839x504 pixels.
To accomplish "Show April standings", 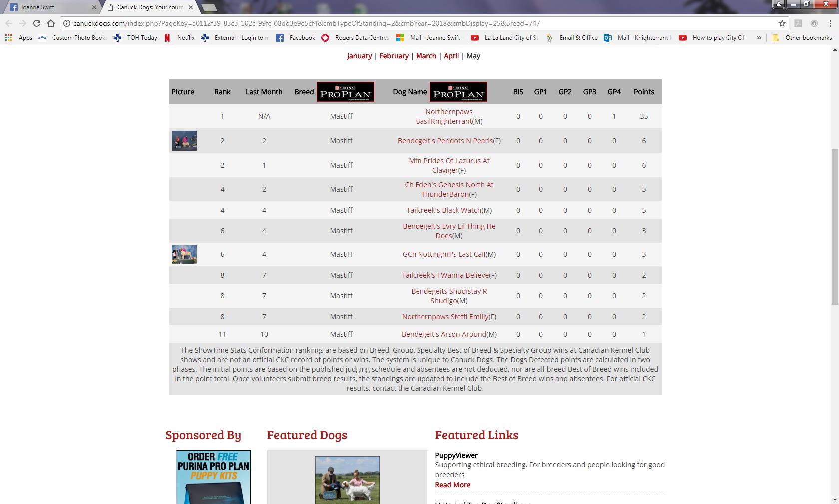I will point(451,56).
